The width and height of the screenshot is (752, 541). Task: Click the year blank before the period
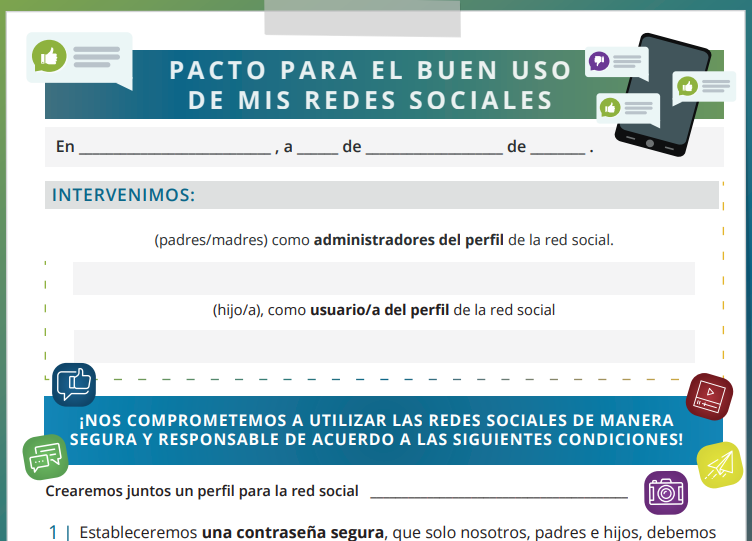(x=558, y=147)
